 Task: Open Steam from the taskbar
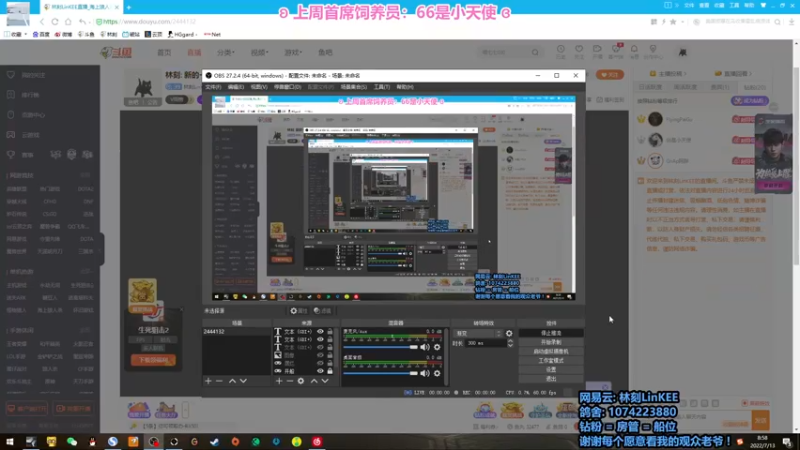pyautogui.click(x=215, y=442)
